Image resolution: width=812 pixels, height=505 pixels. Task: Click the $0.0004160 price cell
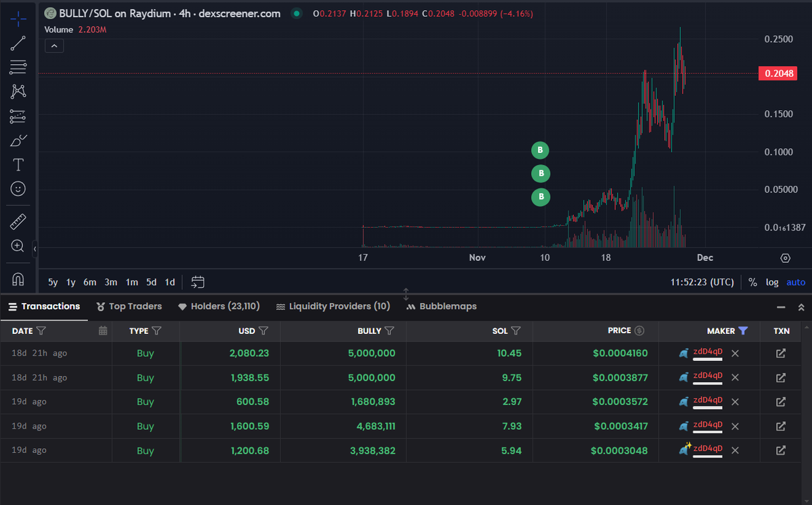click(x=619, y=353)
